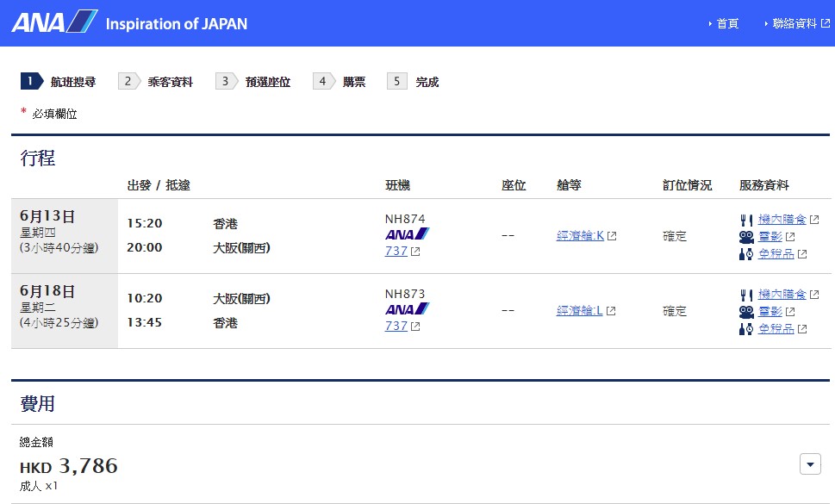Expand the 費用 fare breakdown dropdown arrow
This screenshot has width=835, height=504.
[x=810, y=464]
